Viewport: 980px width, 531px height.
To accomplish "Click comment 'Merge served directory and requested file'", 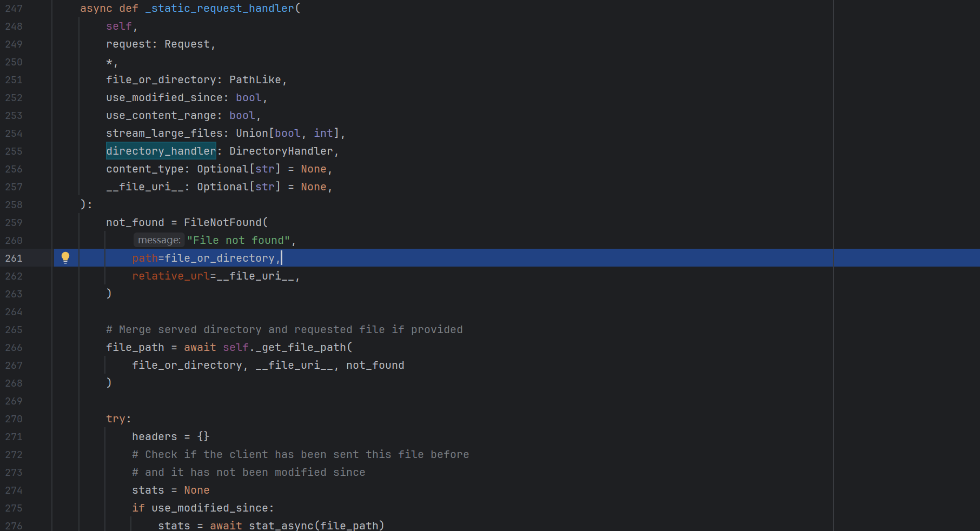I will click(x=284, y=329).
